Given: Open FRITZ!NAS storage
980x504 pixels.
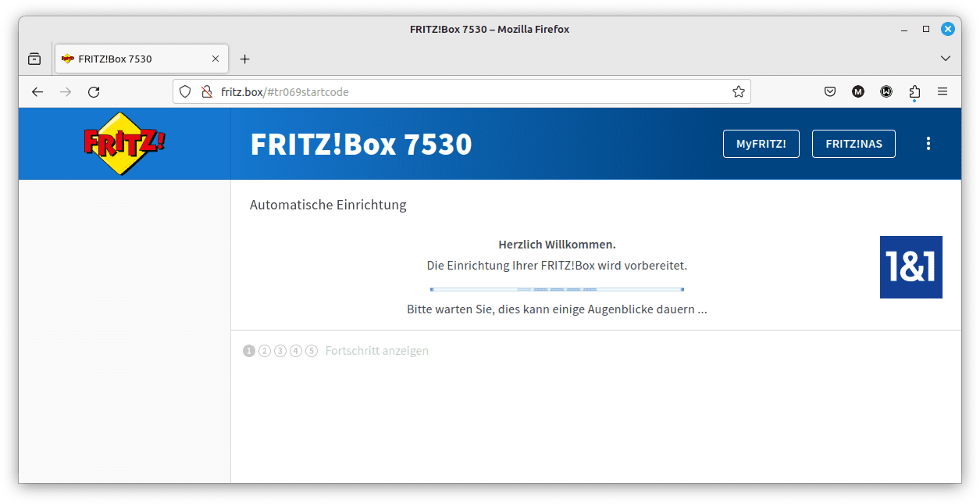Looking at the screenshot, I should (853, 144).
